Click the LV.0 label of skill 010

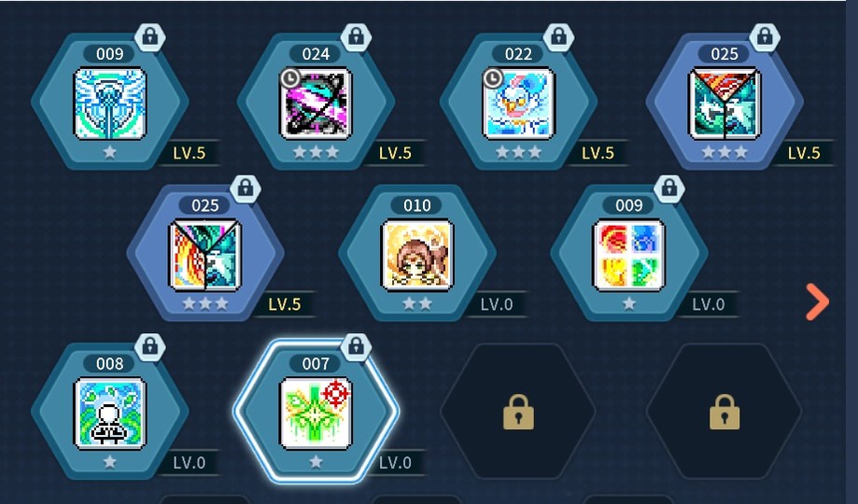[x=497, y=304]
